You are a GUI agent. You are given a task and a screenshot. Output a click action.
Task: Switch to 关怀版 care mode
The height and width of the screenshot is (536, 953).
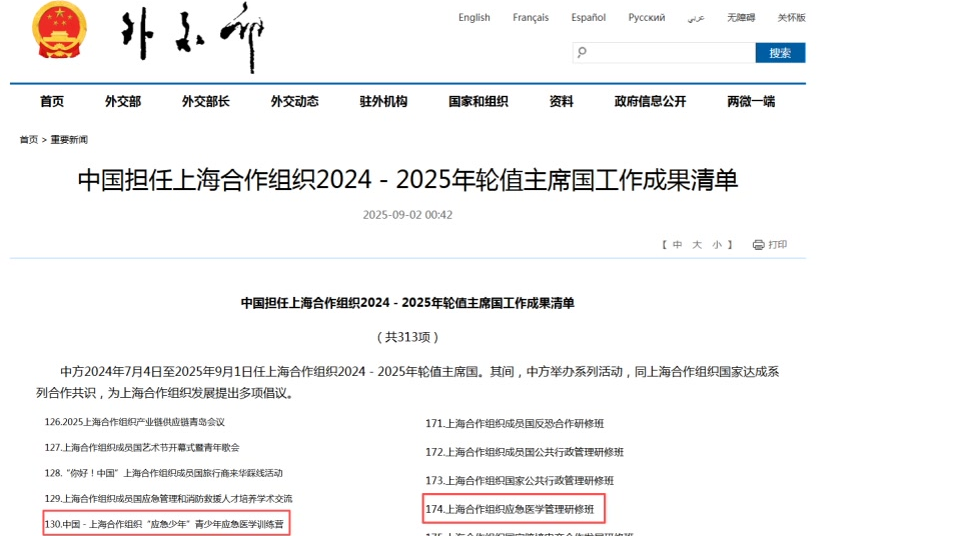tap(791, 18)
